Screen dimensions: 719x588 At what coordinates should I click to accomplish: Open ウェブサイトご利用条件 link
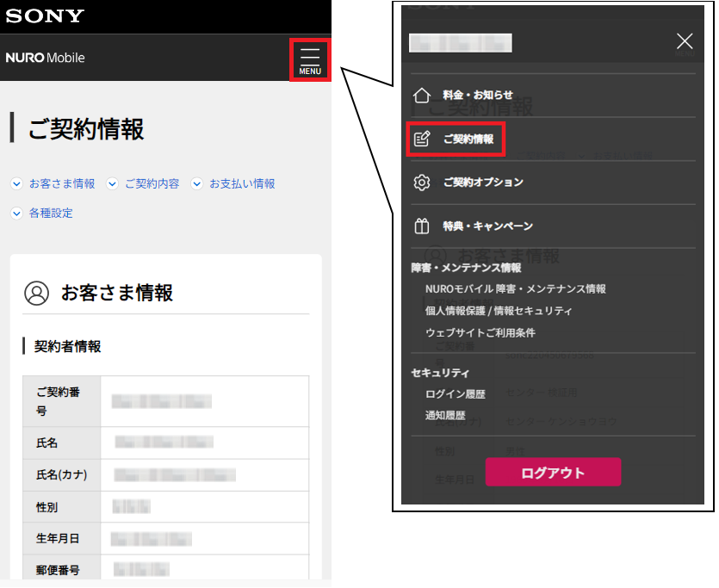point(480,332)
